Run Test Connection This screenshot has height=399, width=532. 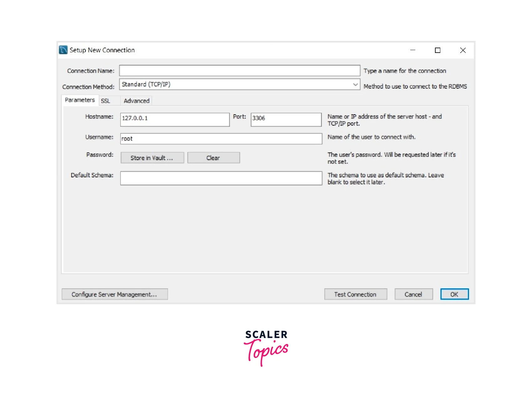[356, 294]
